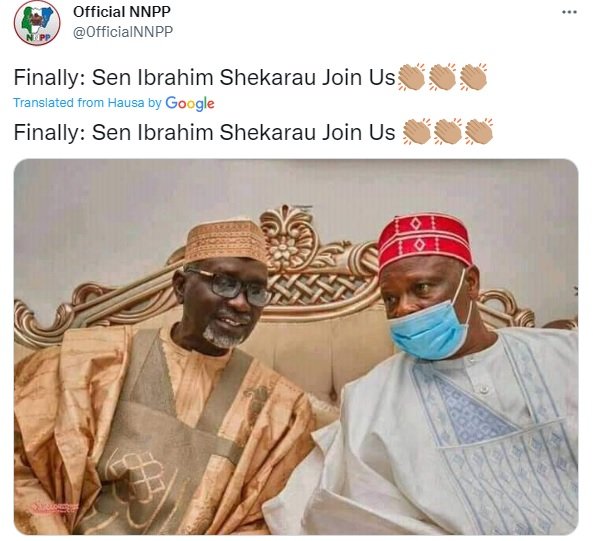Click first clapping emoji in translated text
The height and width of the screenshot is (541, 593).
[x=416, y=132]
